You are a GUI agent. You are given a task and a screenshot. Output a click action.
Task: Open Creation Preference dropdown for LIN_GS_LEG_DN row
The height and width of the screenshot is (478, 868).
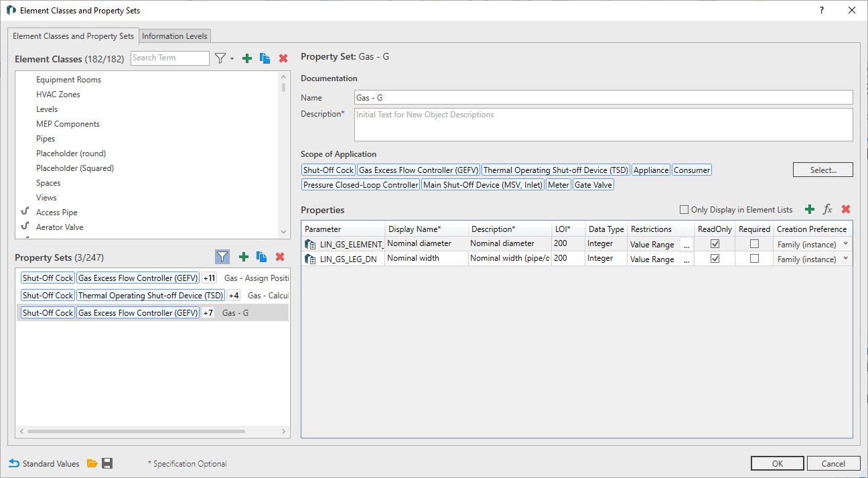tap(845, 259)
